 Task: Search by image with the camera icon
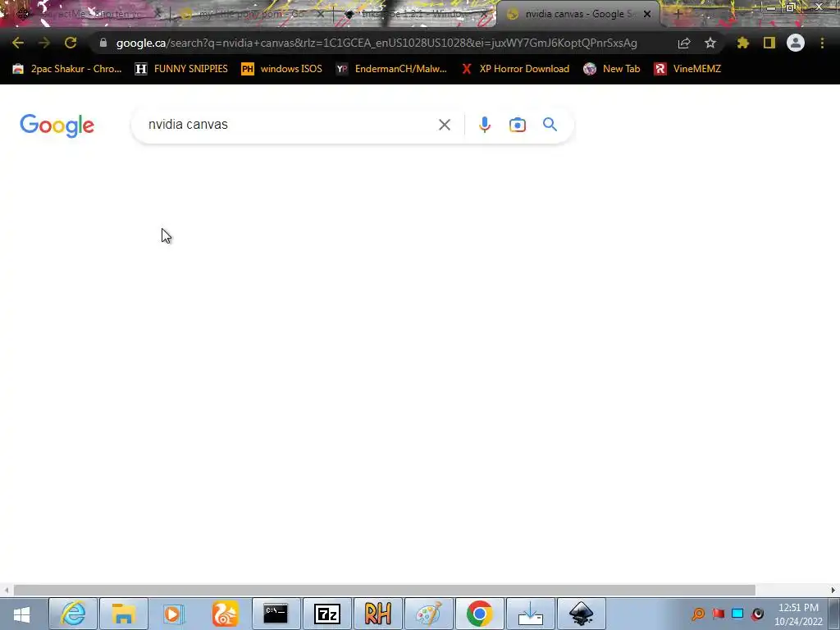517,125
